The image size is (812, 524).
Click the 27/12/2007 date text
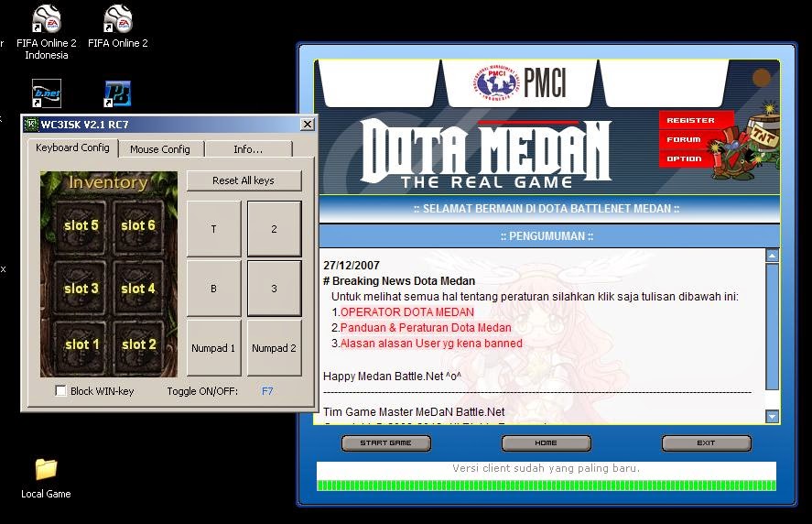(x=352, y=266)
